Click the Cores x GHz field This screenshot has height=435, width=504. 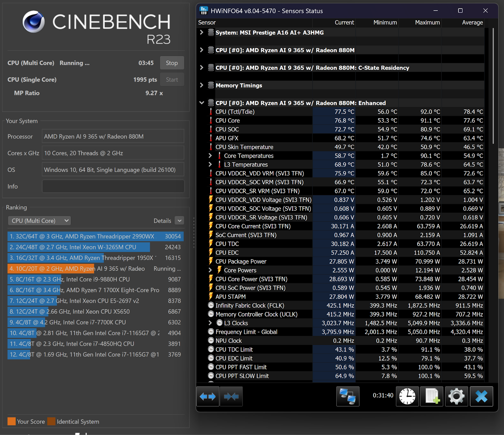113,153
